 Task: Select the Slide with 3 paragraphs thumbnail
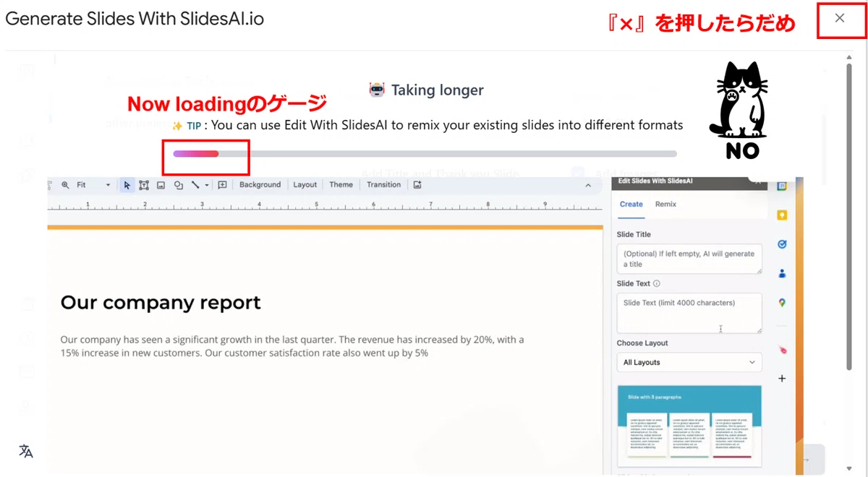pyautogui.click(x=691, y=426)
